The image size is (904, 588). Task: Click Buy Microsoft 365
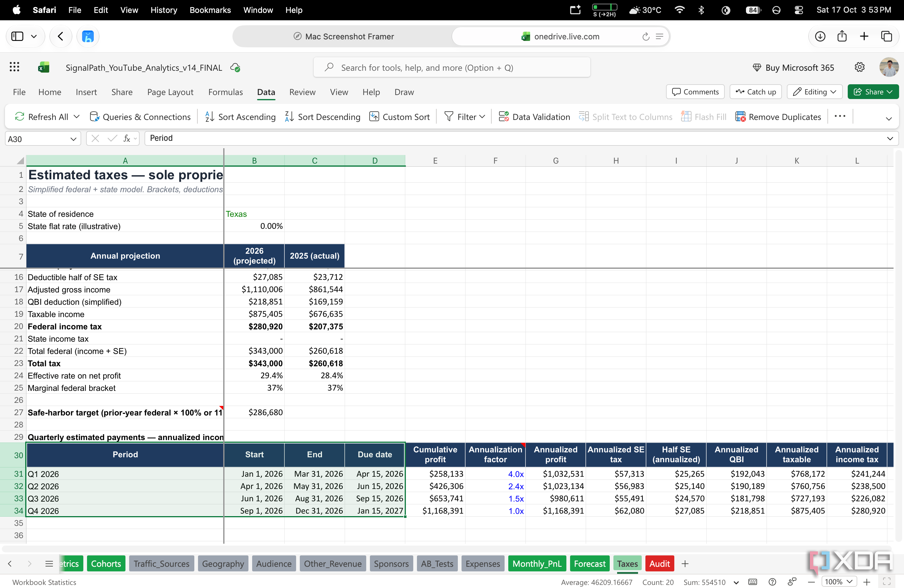point(793,68)
